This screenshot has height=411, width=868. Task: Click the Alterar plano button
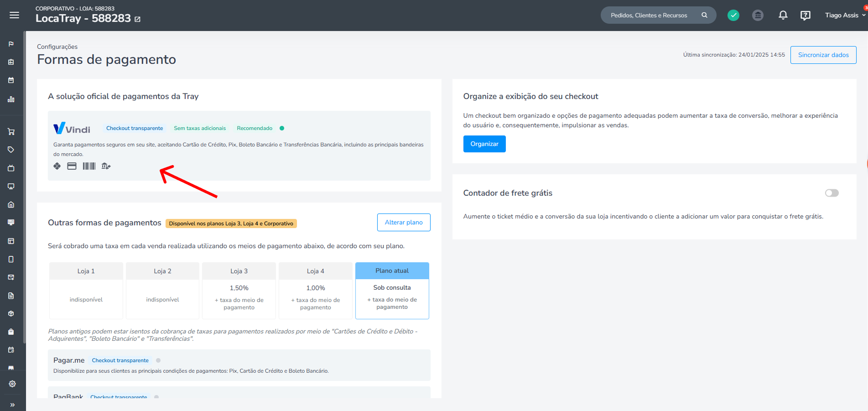[404, 222]
